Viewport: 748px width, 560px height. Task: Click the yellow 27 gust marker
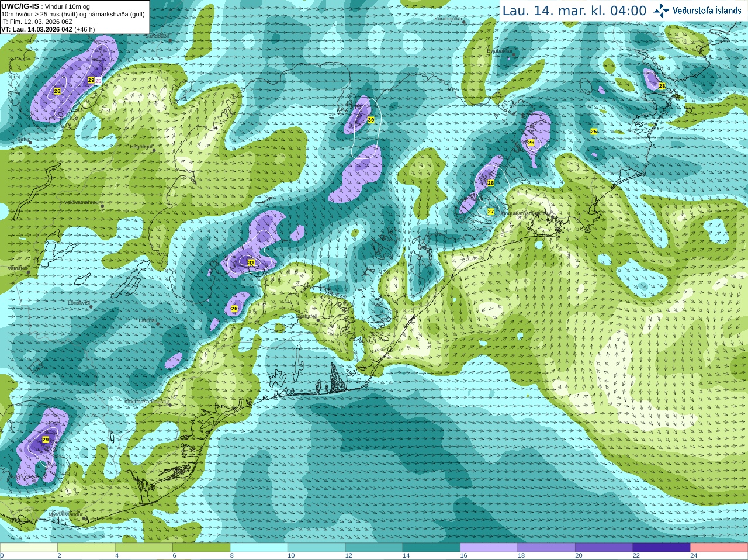491,212
